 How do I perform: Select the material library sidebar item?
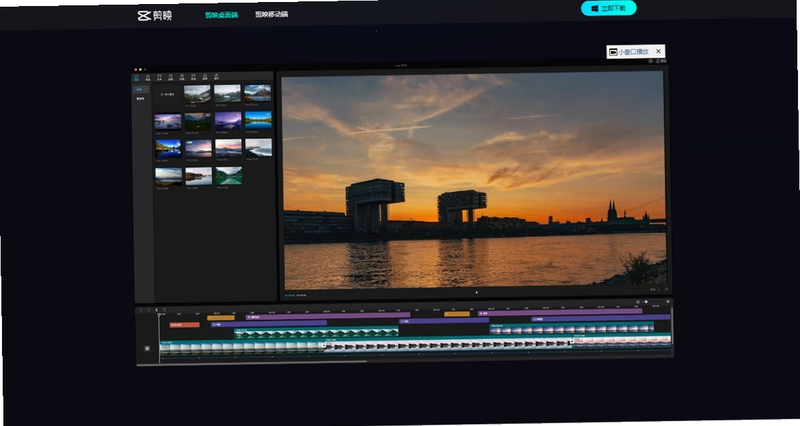(x=140, y=98)
